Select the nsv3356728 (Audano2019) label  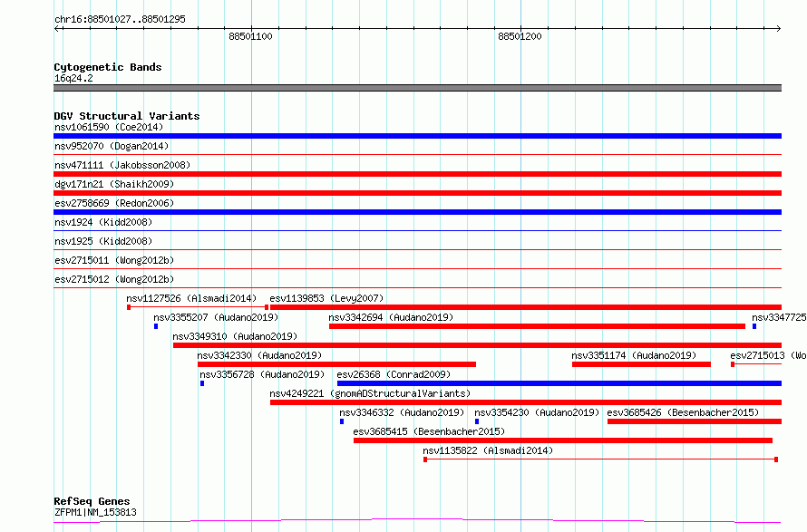click(262, 374)
